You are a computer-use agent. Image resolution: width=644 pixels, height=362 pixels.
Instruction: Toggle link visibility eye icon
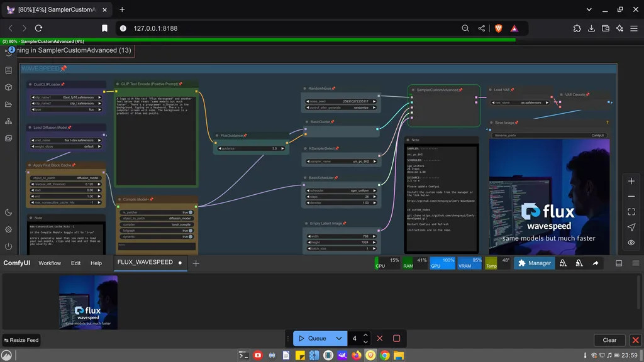631,243
